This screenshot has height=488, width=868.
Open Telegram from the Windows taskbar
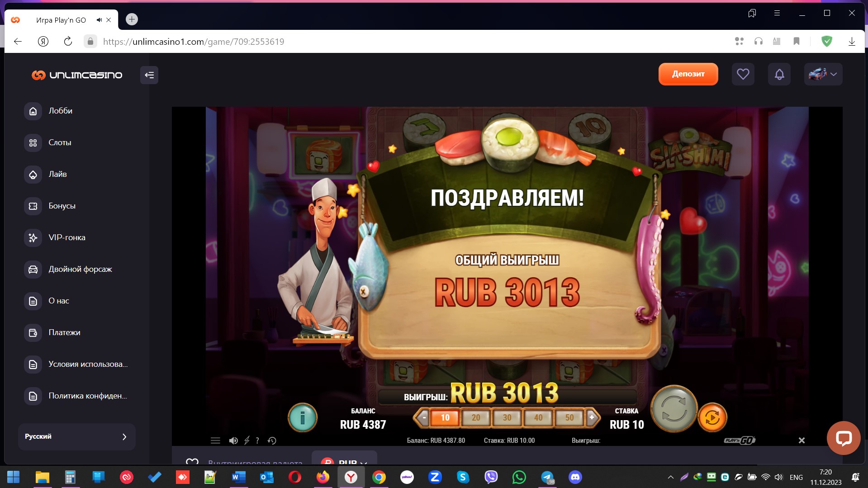(547, 477)
